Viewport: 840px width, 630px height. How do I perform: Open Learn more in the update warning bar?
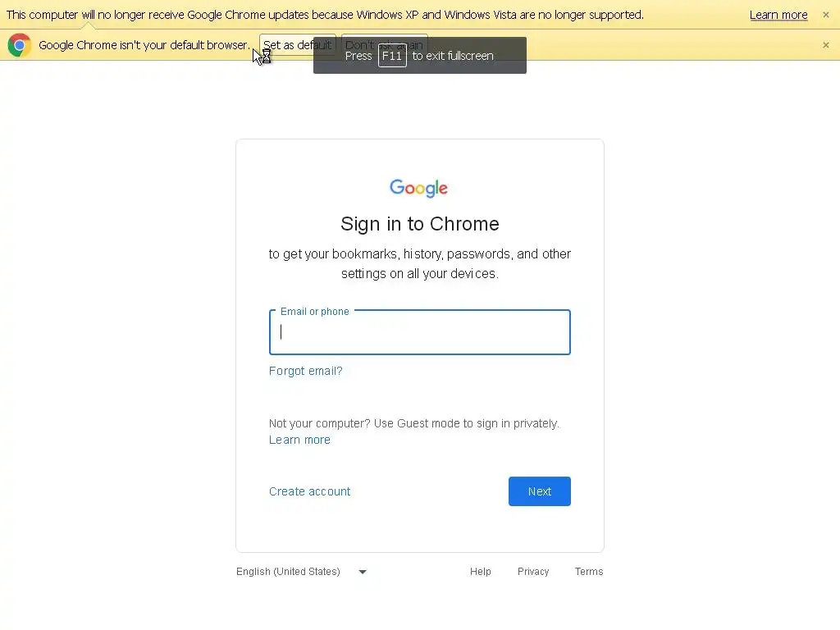coord(778,15)
